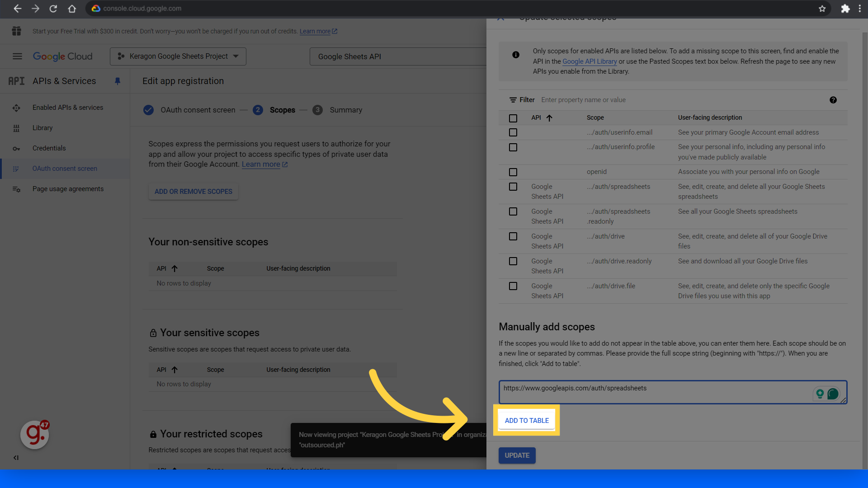Select Enabled APIs & services menu item
The image size is (868, 488).
[68, 108]
